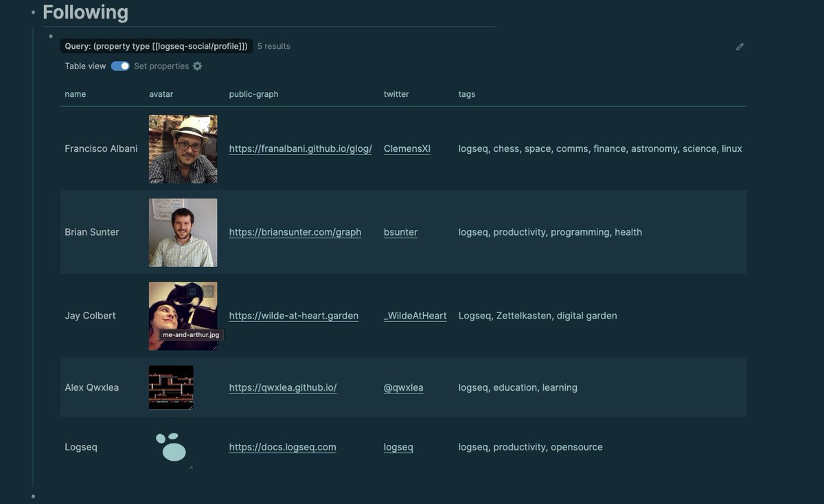Open the wilde-at-heart.garden link
This screenshot has height=504, width=824.
(x=294, y=316)
